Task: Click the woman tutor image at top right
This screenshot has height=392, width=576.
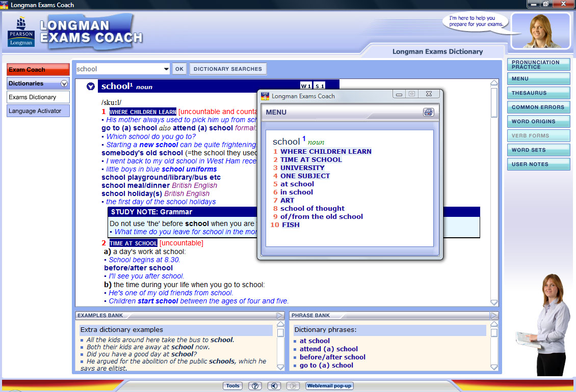Action: (540, 31)
